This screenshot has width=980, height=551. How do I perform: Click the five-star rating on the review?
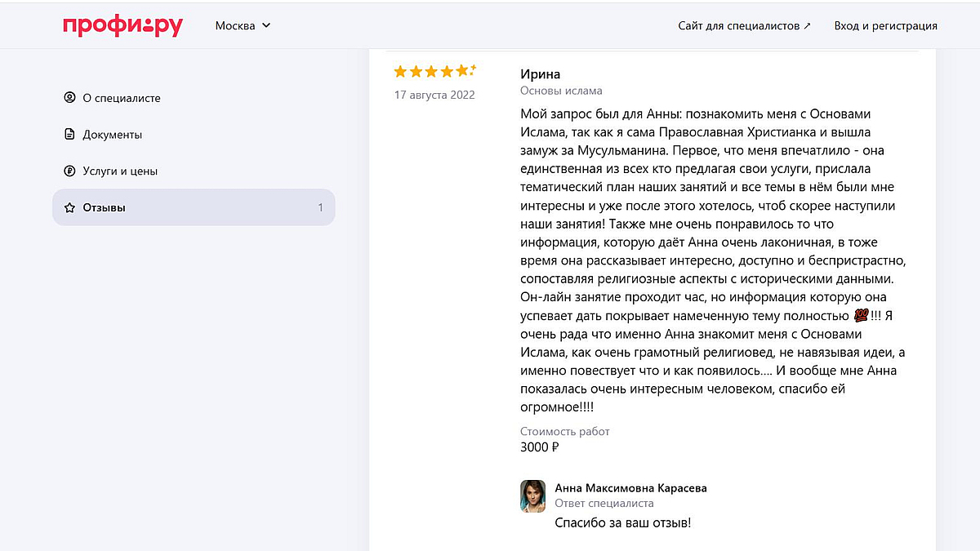point(434,71)
